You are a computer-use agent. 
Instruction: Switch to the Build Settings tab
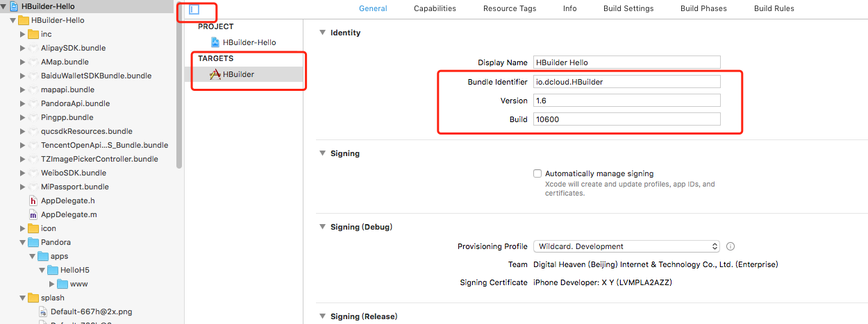(x=628, y=8)
